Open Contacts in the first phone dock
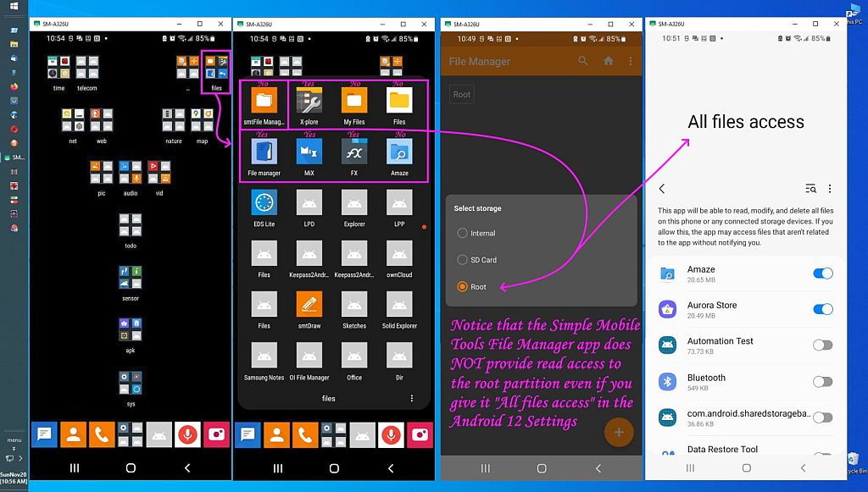868x492 pixels. [73, 435]
